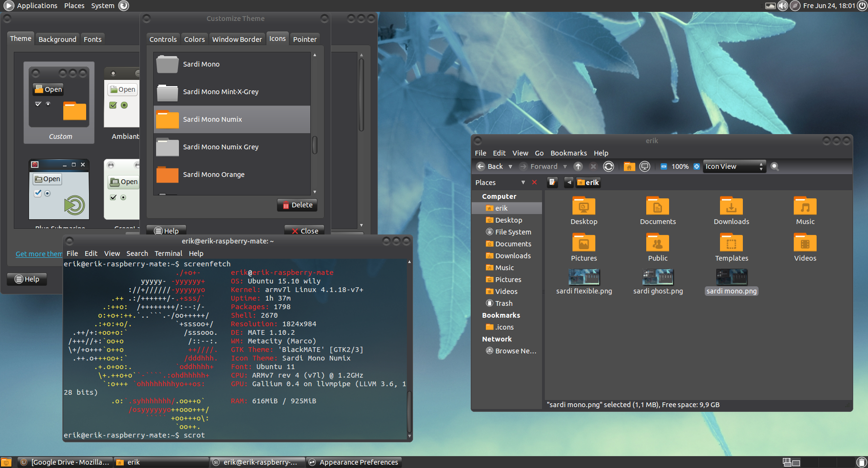868x468 pixels.
Task: Switch to the Window Border tab
Action: [x=237, y=39]
